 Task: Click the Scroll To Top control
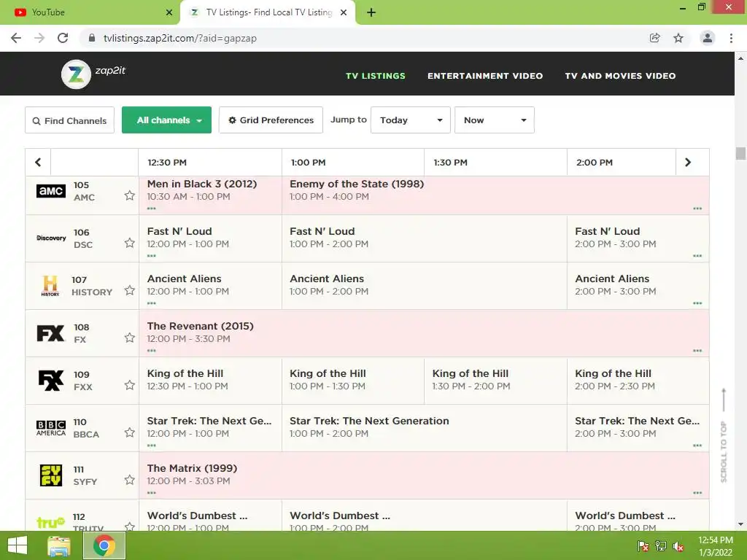[724, 435]
